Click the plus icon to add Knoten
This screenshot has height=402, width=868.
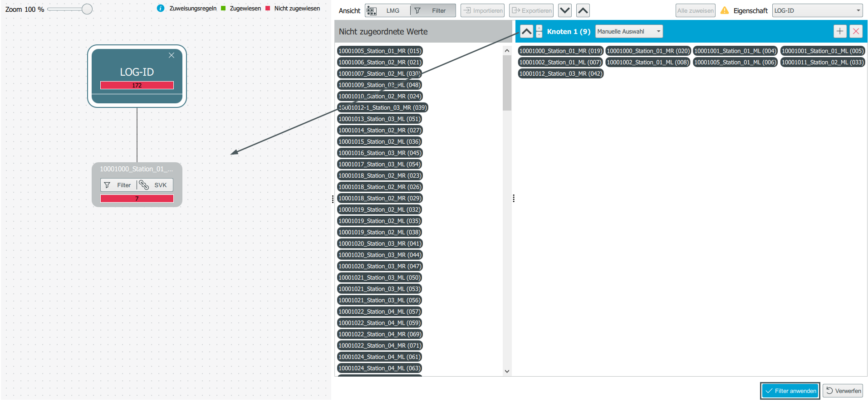840,31
